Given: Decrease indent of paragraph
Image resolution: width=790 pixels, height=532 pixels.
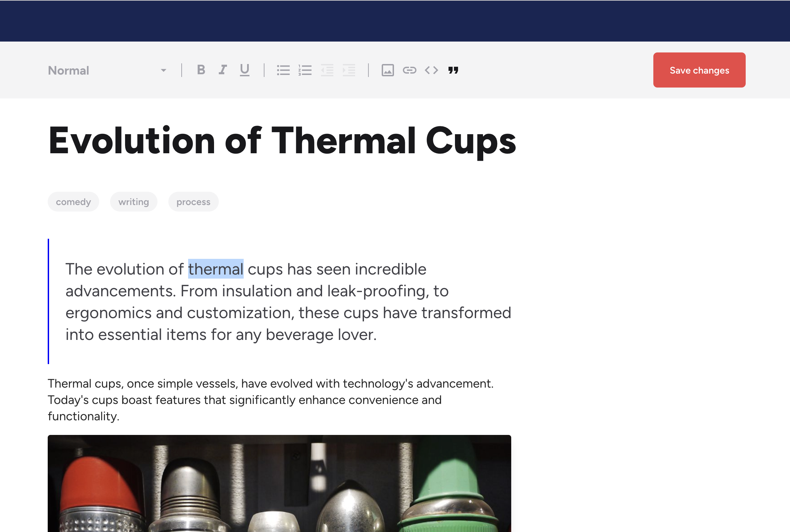Looking at the screenshot, I should [327, 70].
